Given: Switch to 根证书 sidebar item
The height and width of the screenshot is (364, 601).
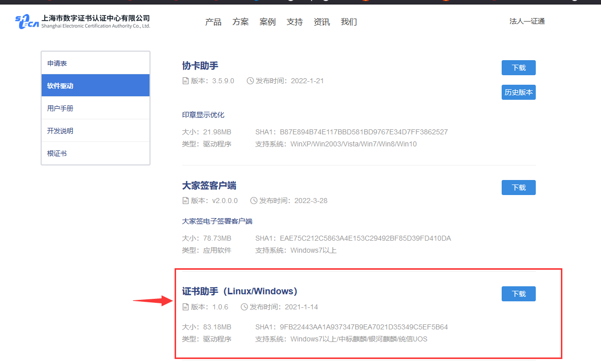Looking at the screenshot, I should coord(95,153).
